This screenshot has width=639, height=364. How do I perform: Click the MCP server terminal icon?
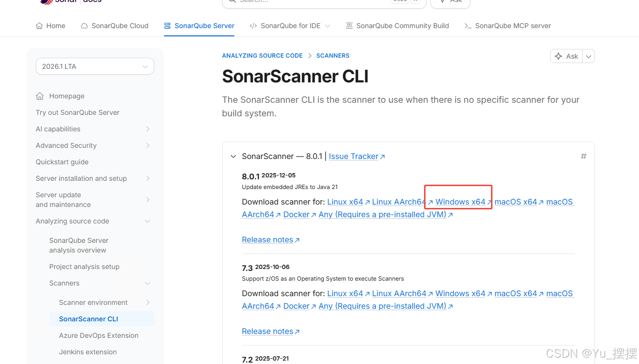pos(468,26)
